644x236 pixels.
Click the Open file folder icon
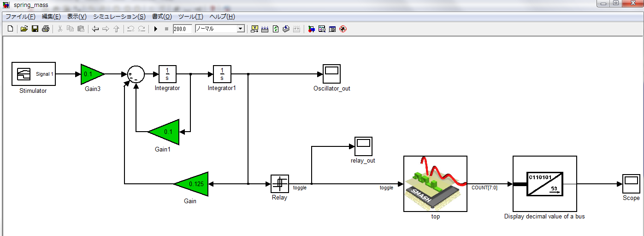click(24, 29)
